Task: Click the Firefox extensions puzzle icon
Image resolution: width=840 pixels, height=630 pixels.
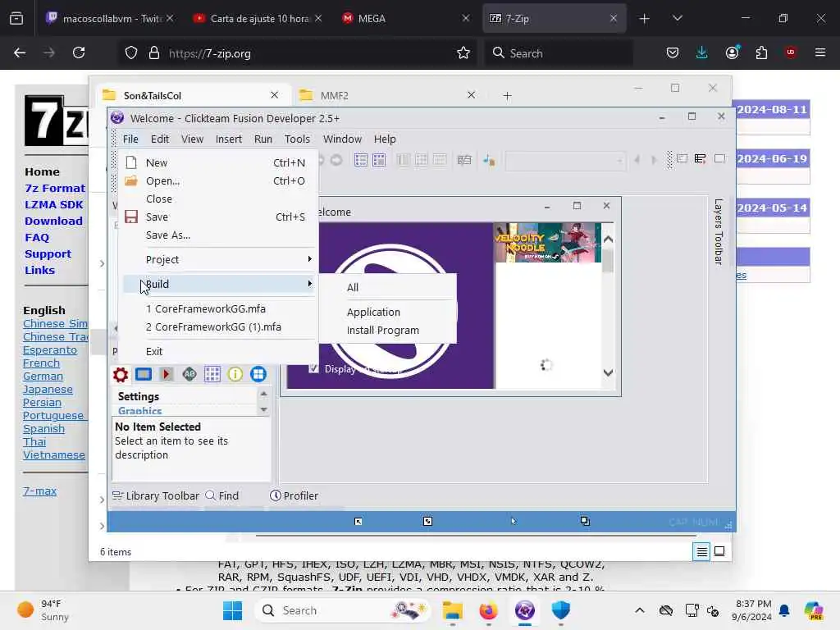Action: (761, 52)
